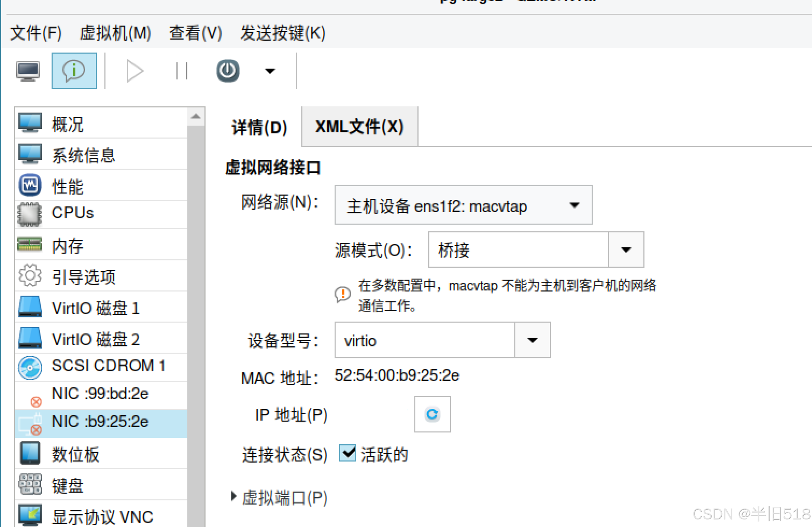This screenshot has height=527, width=812.
Task: Expand the 虚拟端口 section triangle
Action: click(x=234, y=497)
